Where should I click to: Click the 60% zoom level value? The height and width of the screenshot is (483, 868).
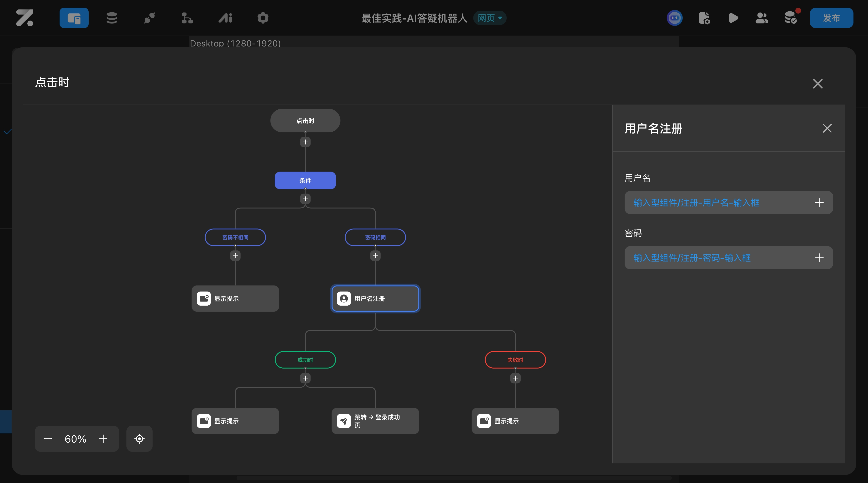click(x=76, y=439)
